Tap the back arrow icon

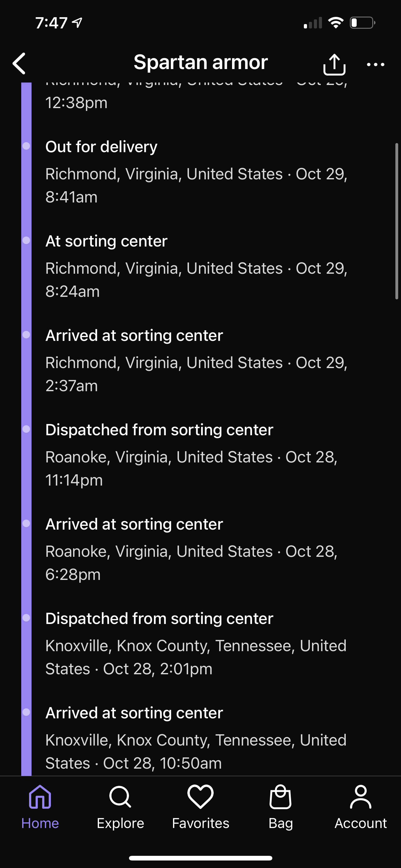pyautogui.click(x=19, y=63)
